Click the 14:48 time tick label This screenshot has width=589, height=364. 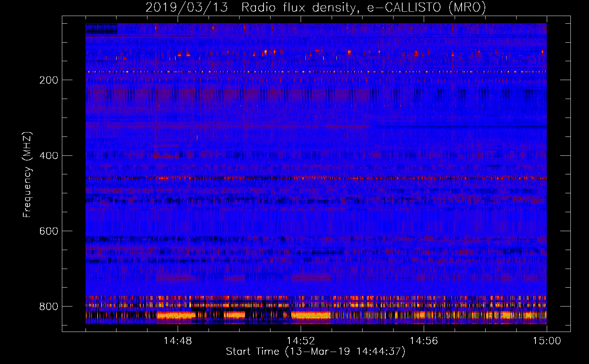coord(178,341)
